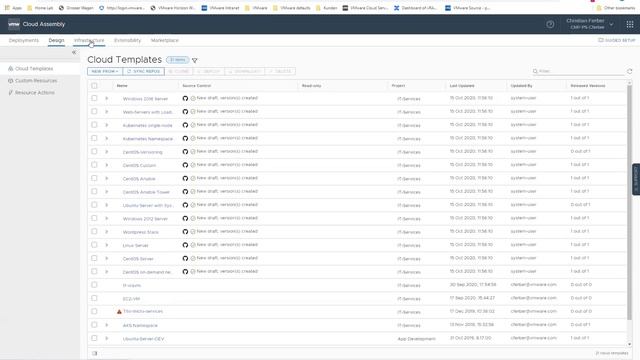Open the help icon in the header
Screen dimensions: 640x360
point(550,24)
